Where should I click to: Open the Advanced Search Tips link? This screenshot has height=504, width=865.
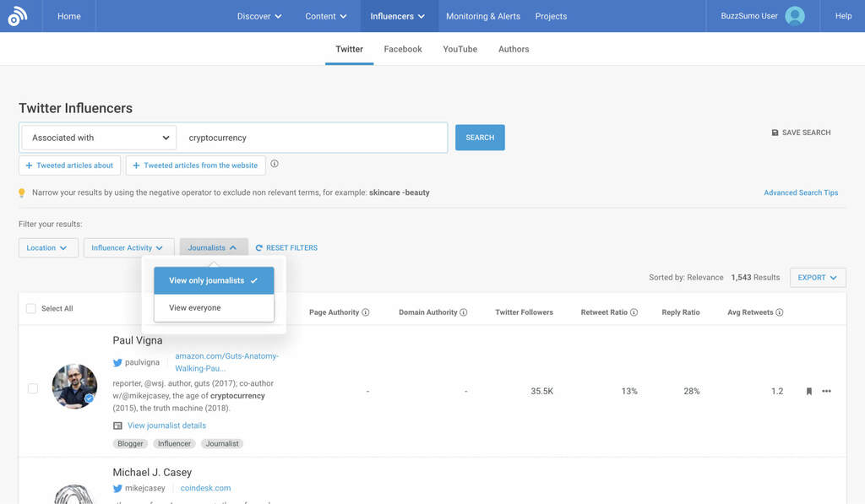pyautogui.click(x=801, y=192)
